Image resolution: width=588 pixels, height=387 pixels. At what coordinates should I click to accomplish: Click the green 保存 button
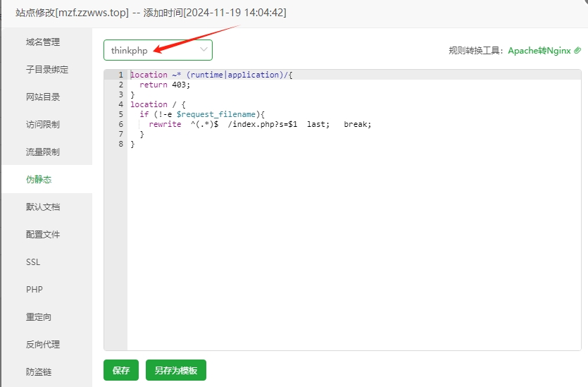(x=121, y=370)
